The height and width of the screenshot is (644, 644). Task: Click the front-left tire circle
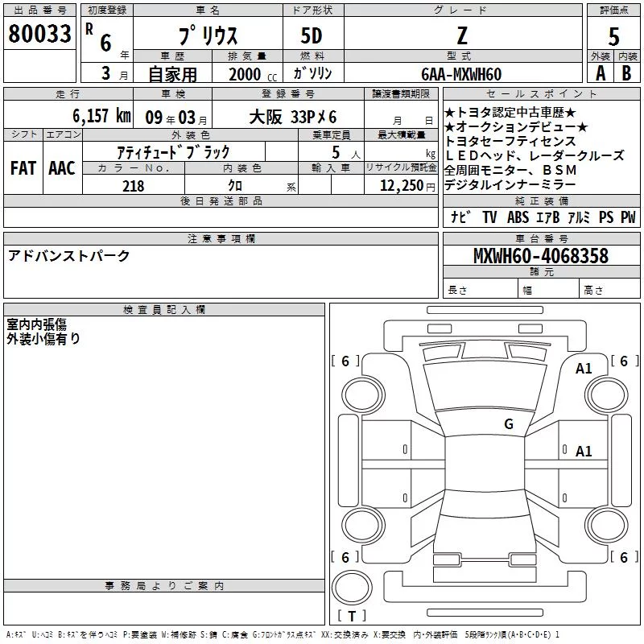[x=363, y=395]
